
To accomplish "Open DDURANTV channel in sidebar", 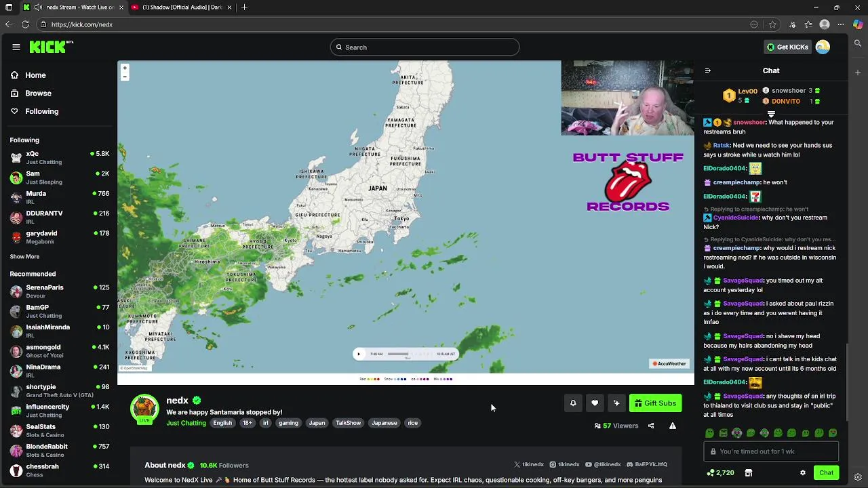I will [x=58, y=217].
